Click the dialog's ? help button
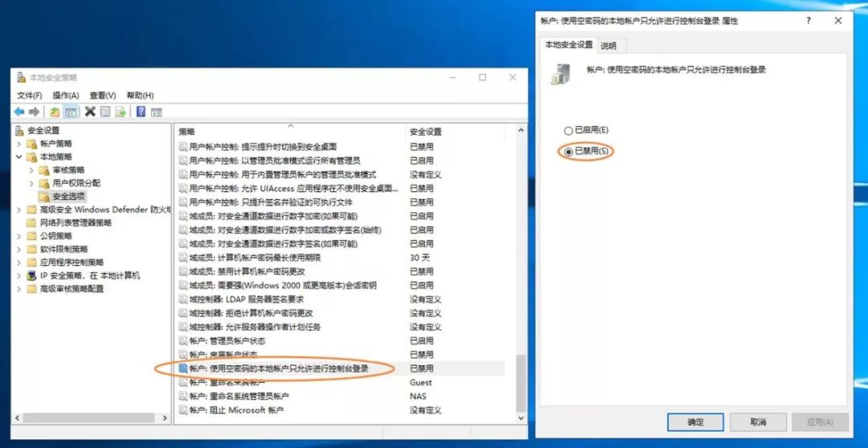 coord(809,20)
